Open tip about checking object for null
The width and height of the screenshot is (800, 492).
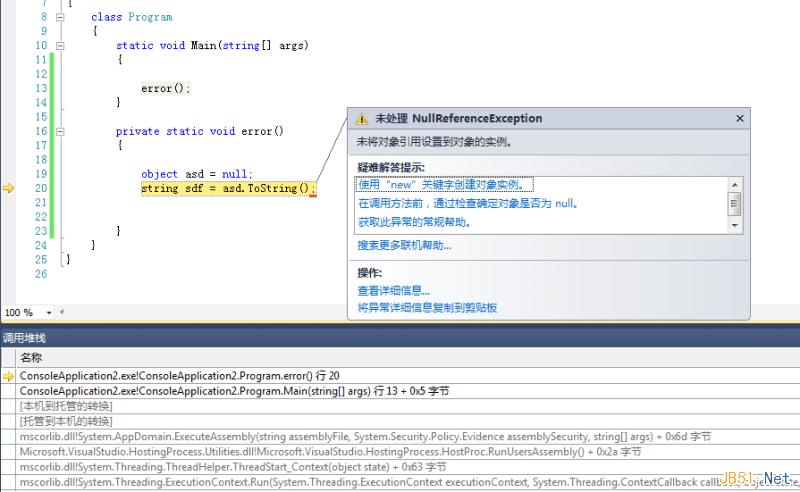[x=469, y=204]
